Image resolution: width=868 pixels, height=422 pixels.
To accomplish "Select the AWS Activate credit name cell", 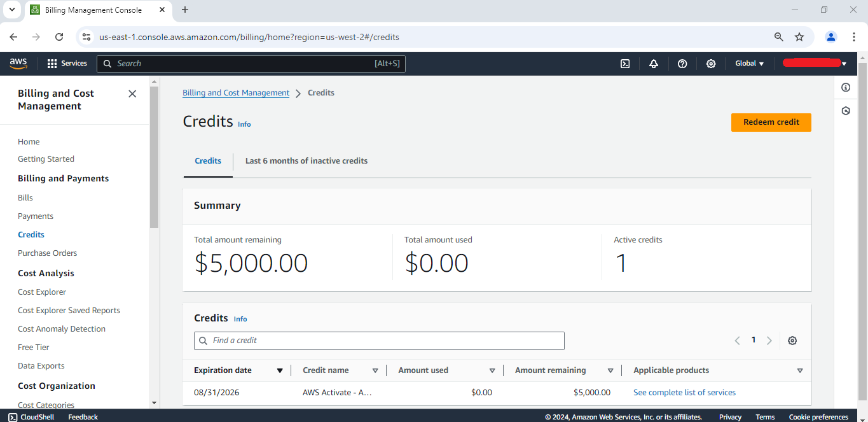I will [337, 393].
